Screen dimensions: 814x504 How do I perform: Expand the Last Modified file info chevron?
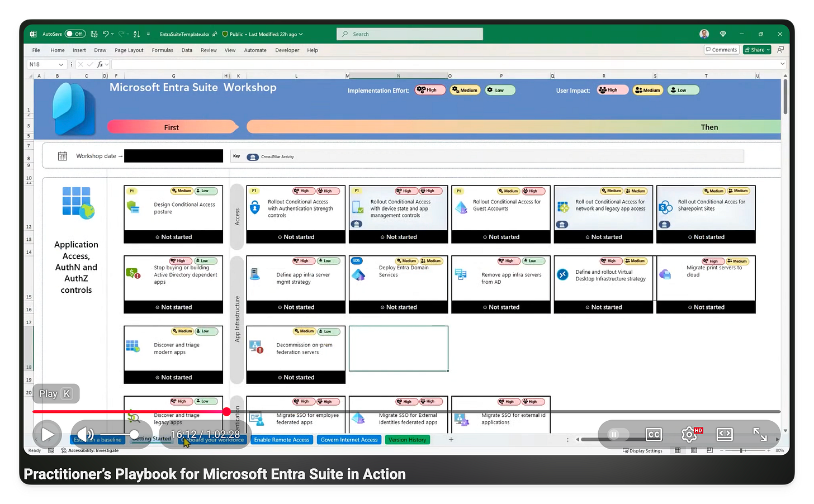(x=301, y=34)
